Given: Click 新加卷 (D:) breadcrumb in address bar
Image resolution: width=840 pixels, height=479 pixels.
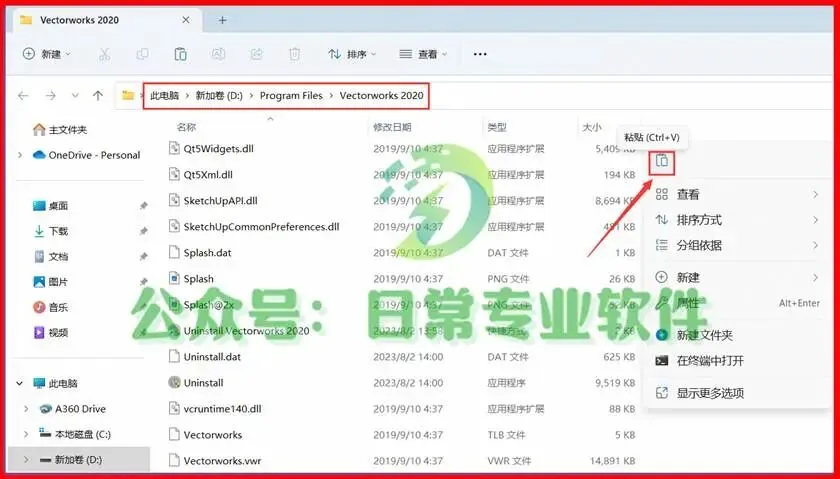Looking at the screenshot, I should [x=219, y=96].
